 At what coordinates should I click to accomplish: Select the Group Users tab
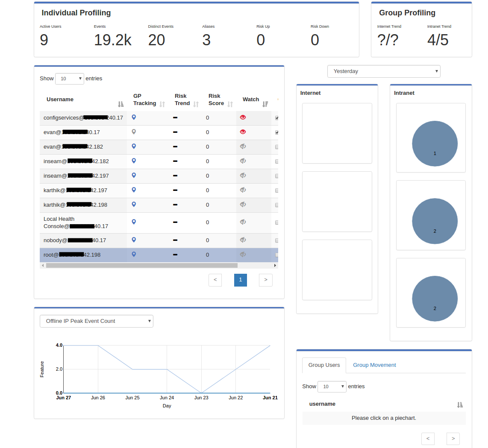coord(324,365)
